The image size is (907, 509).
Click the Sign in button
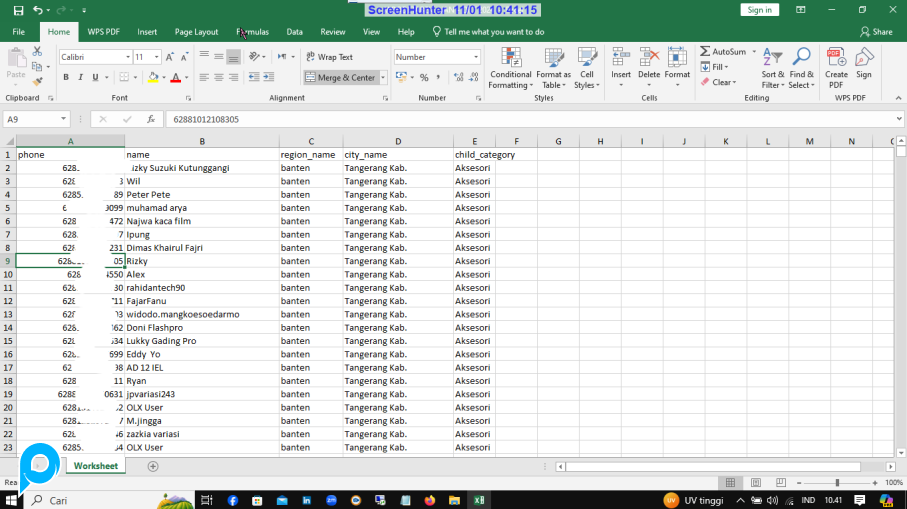760,10
